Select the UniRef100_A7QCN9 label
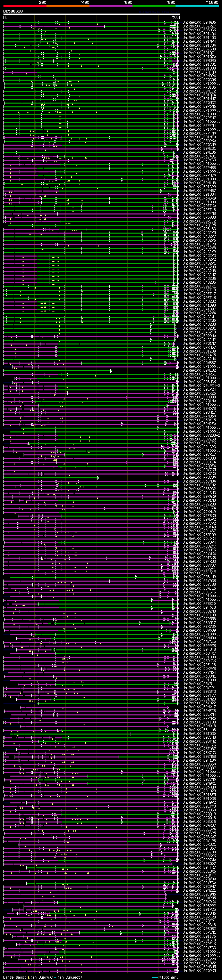Viewport: 222px width, 980px height. pos(199,145)
